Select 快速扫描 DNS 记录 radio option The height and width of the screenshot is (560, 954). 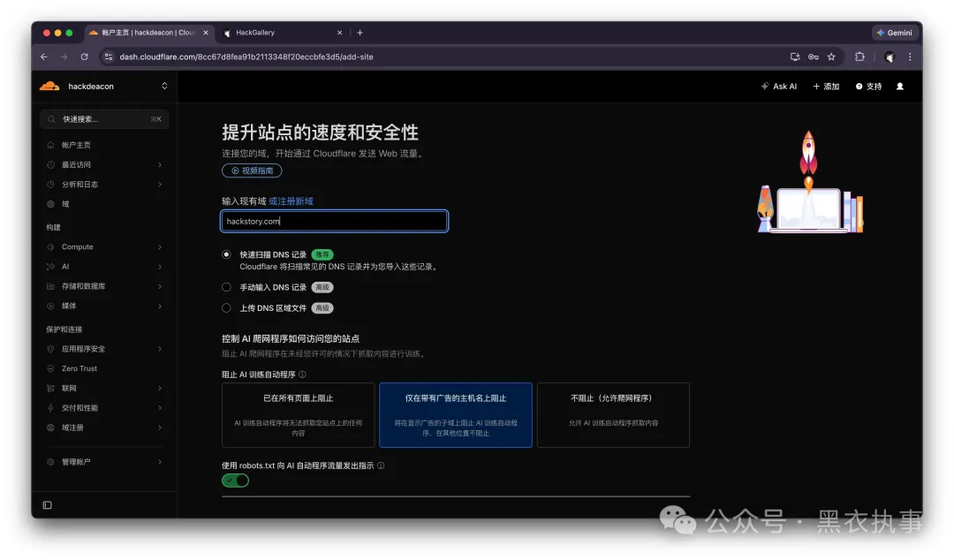point(226,254)
